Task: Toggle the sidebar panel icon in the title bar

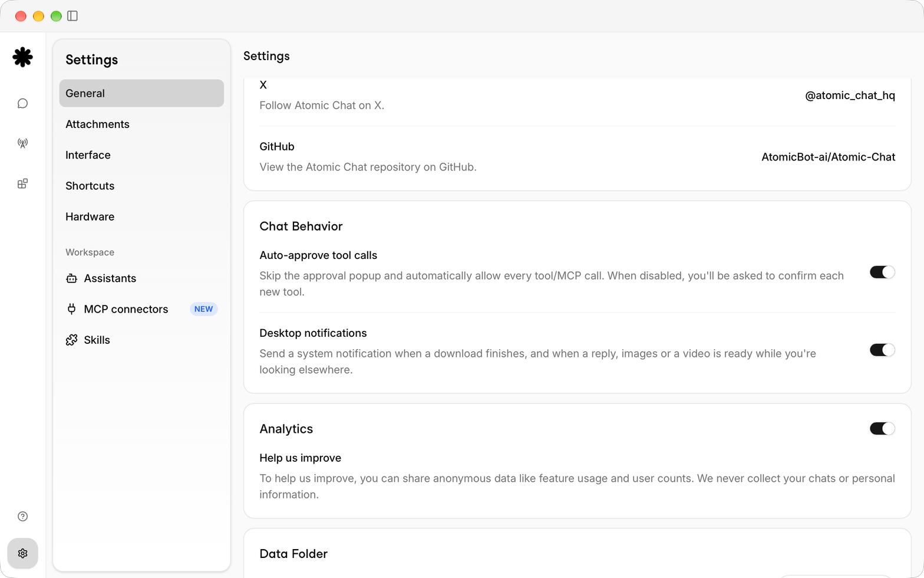Action: click(x=72, y=16)
